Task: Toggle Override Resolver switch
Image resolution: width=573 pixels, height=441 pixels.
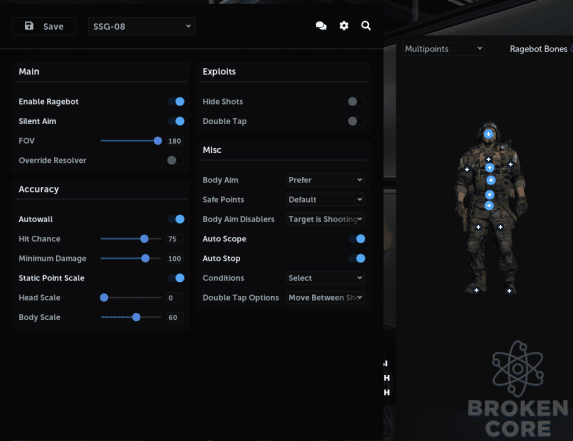Action: [175, 160]
